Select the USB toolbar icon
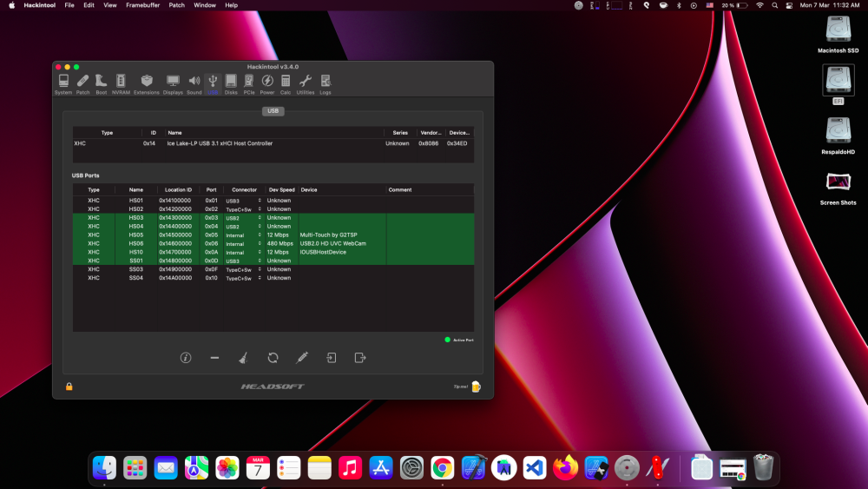 (213, 85)
